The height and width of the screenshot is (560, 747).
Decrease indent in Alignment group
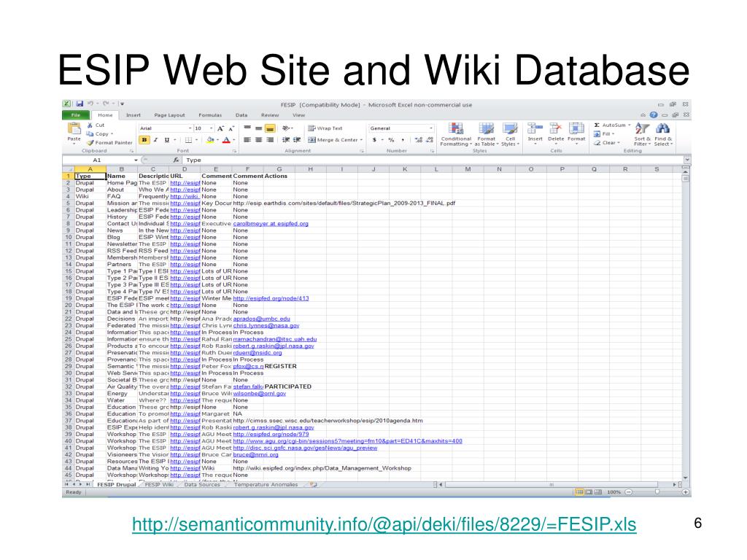(x=286, y=140)
